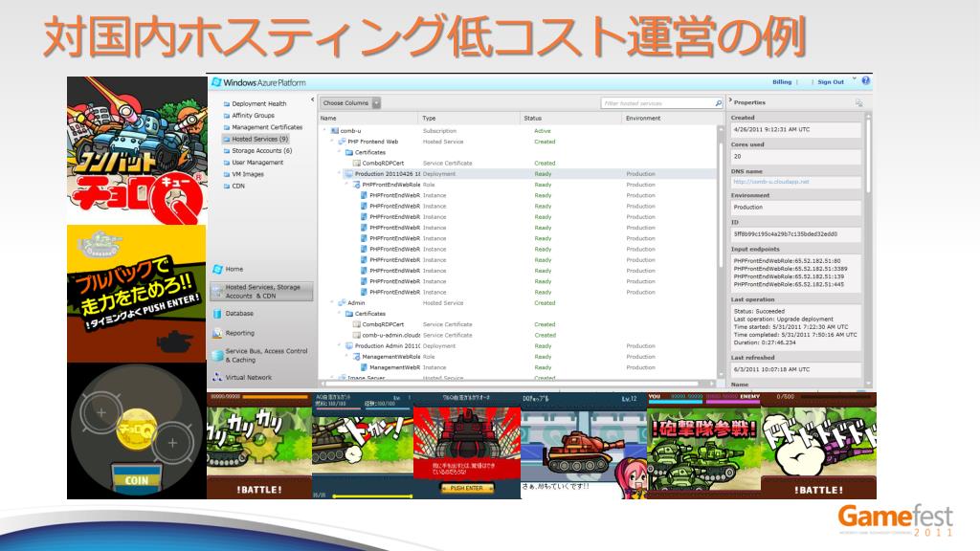The width and height of the screenshot is (980, 551).
Task: Click the Production Admin deployment icon
Action: point(348,346)
